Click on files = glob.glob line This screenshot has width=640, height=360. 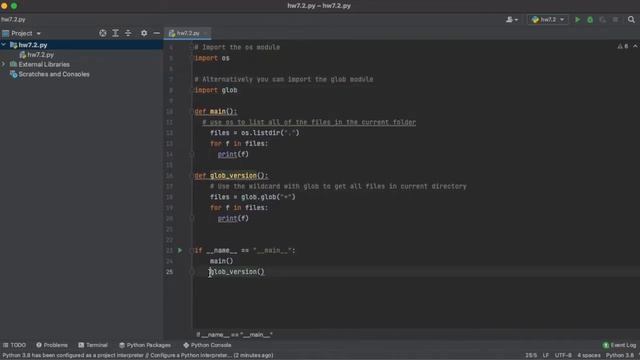tap(252, 197)
